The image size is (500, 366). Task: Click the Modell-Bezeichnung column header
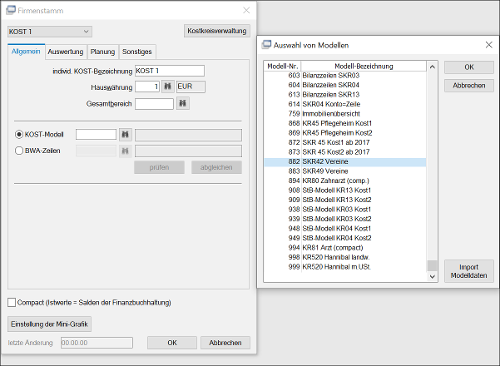(x=364, y=66)
